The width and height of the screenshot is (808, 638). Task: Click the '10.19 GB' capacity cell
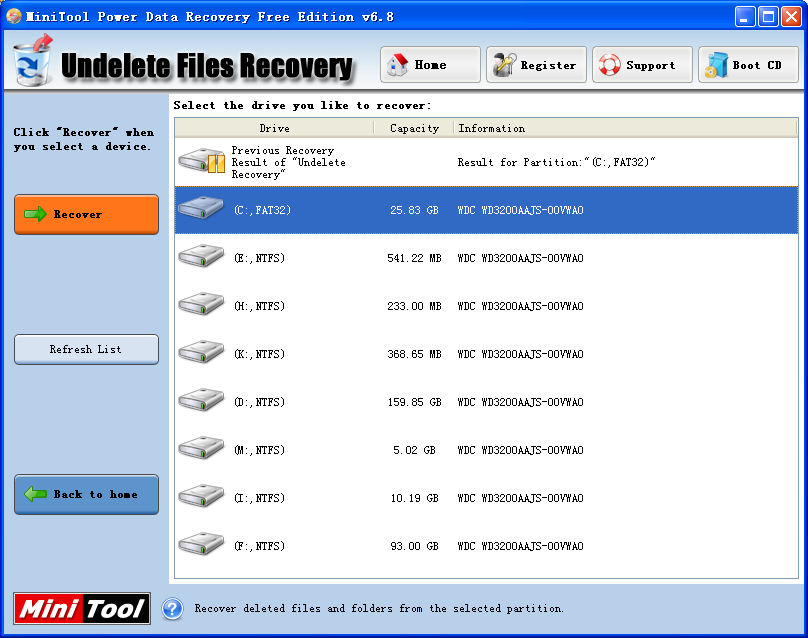(414, 497)
